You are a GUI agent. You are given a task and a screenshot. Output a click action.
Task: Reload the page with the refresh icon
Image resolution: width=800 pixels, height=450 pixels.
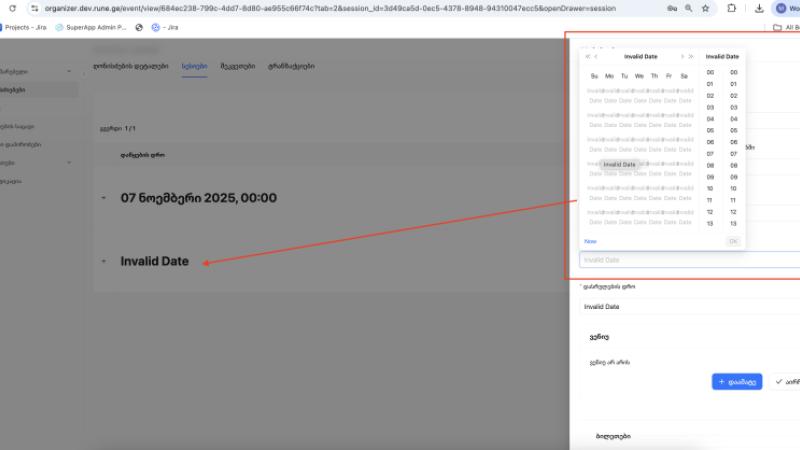(7, 8)
